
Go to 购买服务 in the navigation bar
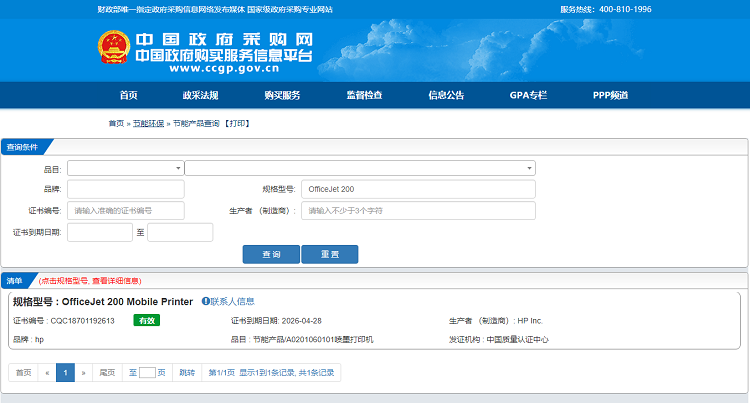click(282, 95)
